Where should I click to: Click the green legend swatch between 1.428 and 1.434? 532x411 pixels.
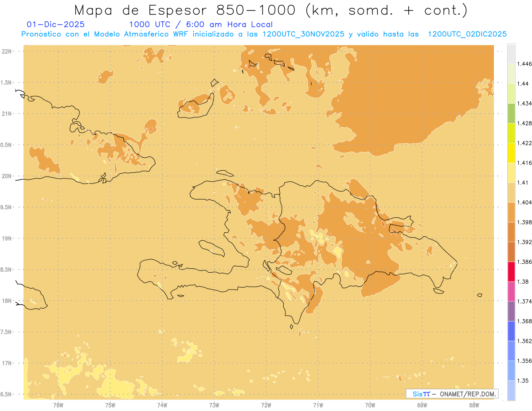pos(511,113)
